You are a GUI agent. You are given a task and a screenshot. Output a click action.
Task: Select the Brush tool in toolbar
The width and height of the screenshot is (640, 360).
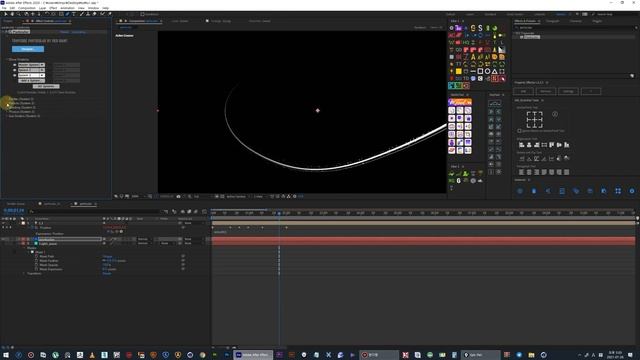pyautogui.click(x=82, y=14)
